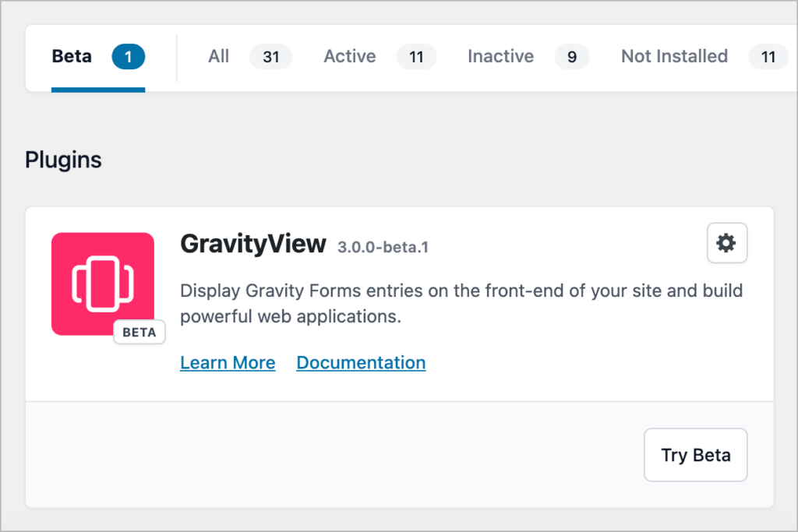This screenshot has width=798, height=532.
Task: Click the Try Beta button
Action: (696, 455)
